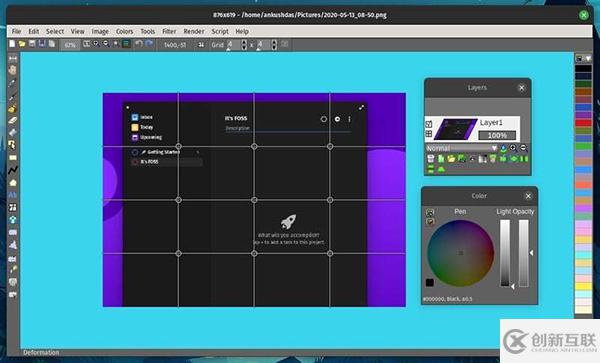Open the Normal blend mode dropdown
The height and width of the screenshot is (363, 600).
[x=461, y=148]
